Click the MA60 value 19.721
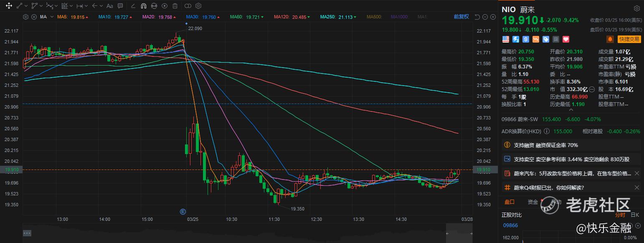Image resolution: width=644 pixels, height=243 pixels. 253,17
